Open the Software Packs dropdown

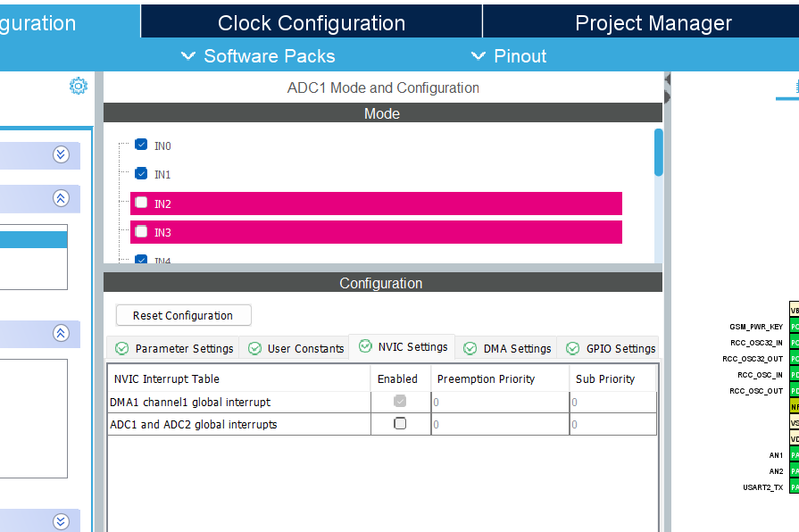click(x=258, y=56)
